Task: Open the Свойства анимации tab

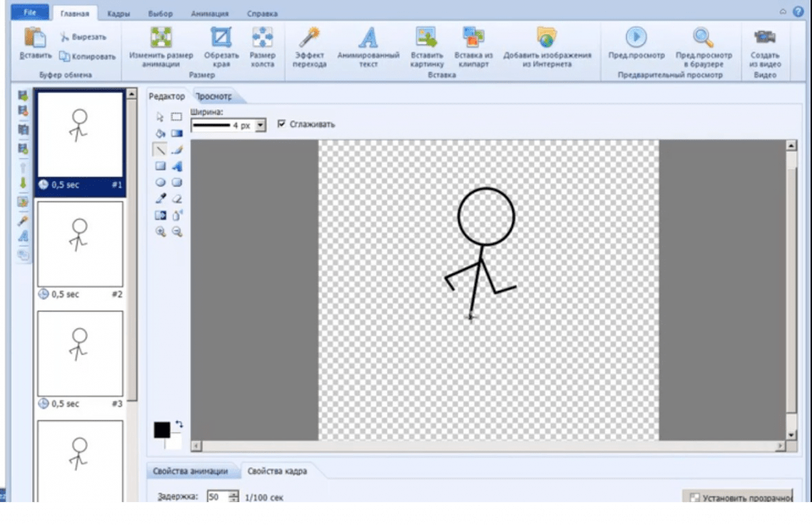Action: click(190, 471)
